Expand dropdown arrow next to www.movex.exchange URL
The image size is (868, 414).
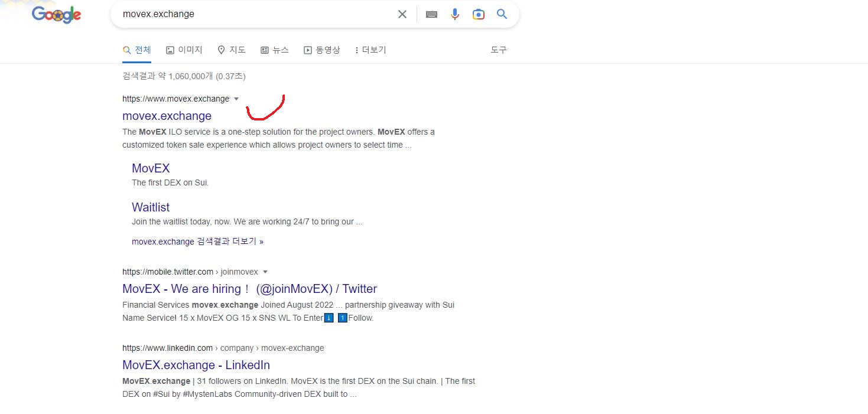point(236,99)
